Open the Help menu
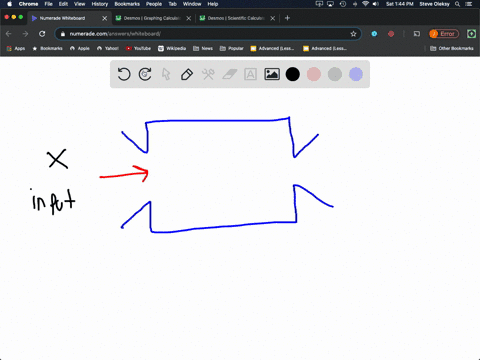The width and height of the screenshot is (480, 360). pos(213,4)
